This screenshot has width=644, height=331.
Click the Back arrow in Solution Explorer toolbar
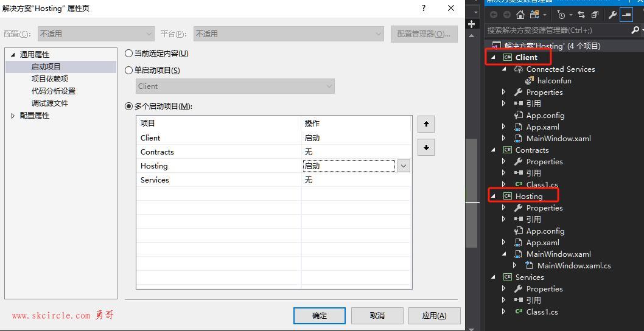(x=493, y=15)
